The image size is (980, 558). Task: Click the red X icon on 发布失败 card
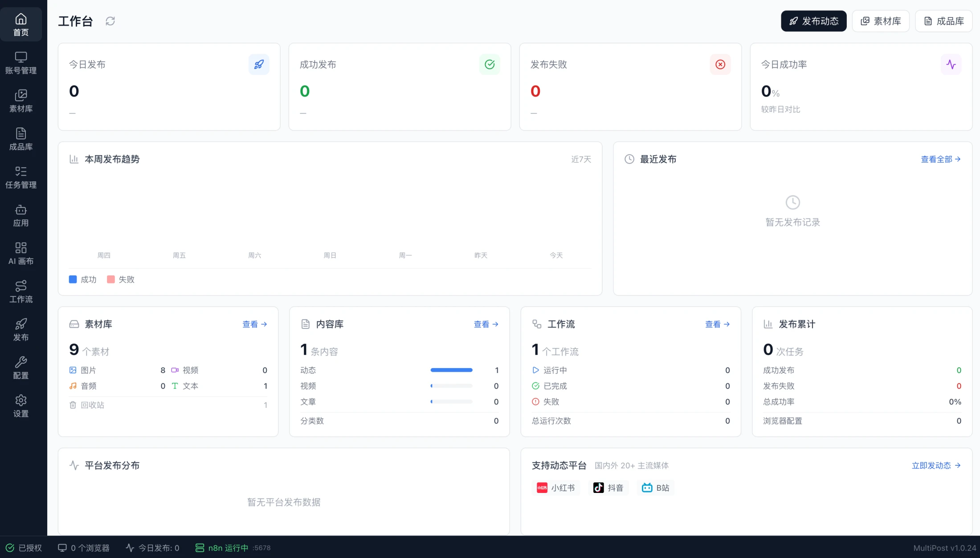click(x=720, y=65)
